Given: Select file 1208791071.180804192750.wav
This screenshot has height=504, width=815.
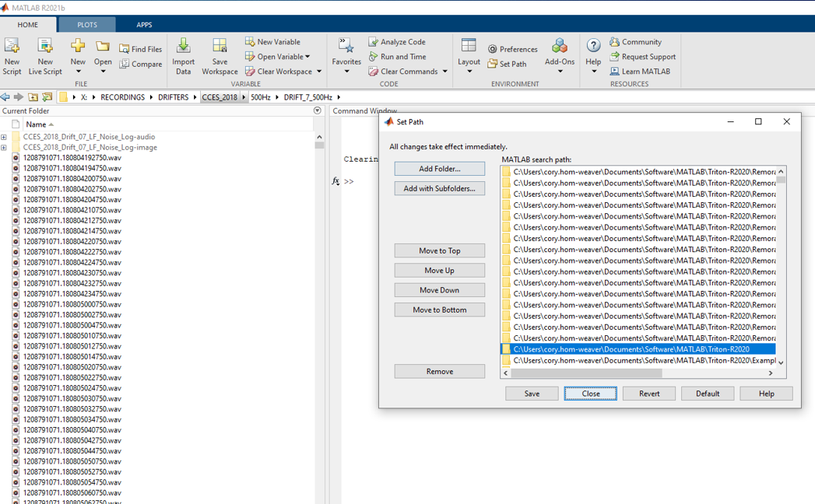Looking at the screenshot, I should (72, 158).
